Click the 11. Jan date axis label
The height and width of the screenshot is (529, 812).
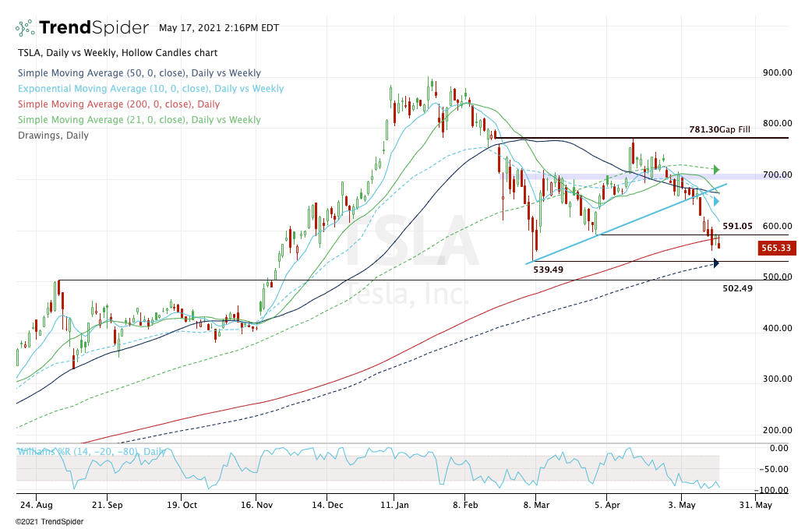coord(394,505)
